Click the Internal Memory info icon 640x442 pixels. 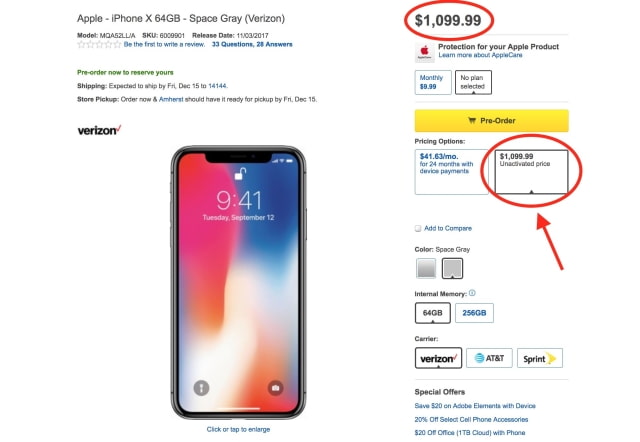pos(472,293)
